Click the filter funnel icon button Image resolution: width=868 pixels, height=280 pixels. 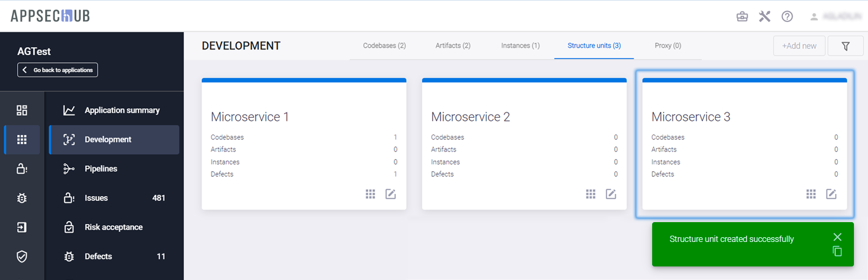coord(846,46)
